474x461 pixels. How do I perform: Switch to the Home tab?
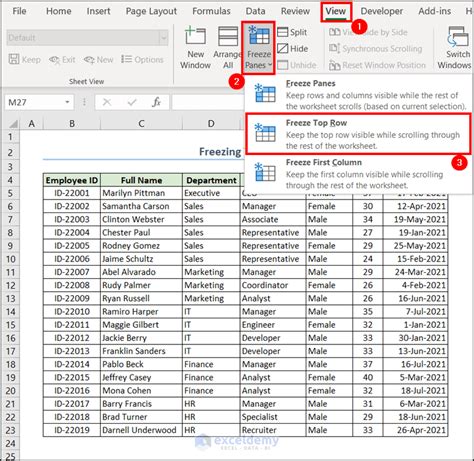point(59,11)
